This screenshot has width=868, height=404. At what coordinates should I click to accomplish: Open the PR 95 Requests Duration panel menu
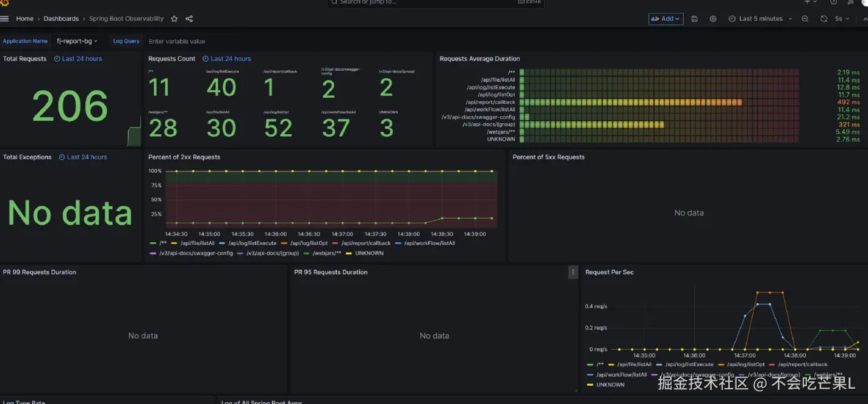[x=573, y=272]
